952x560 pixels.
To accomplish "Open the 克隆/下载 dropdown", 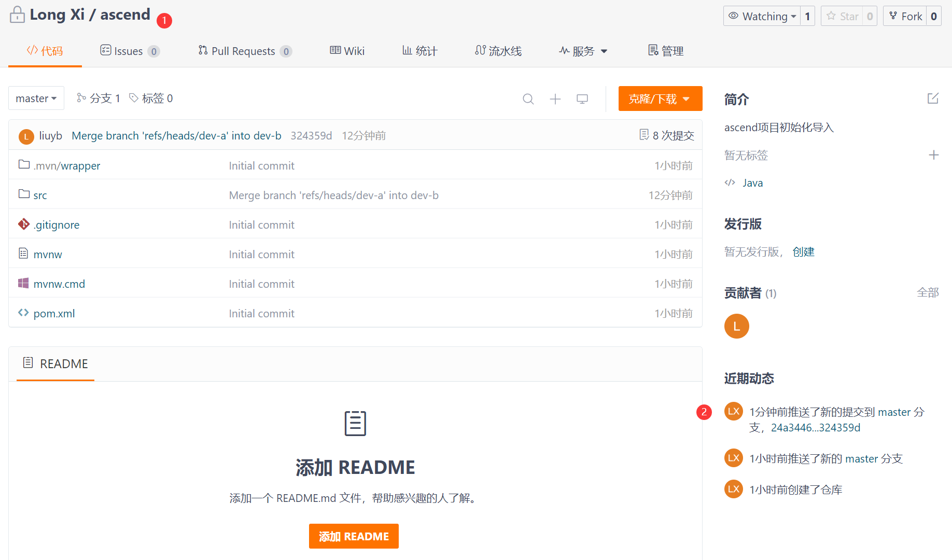I will point(660,99).
